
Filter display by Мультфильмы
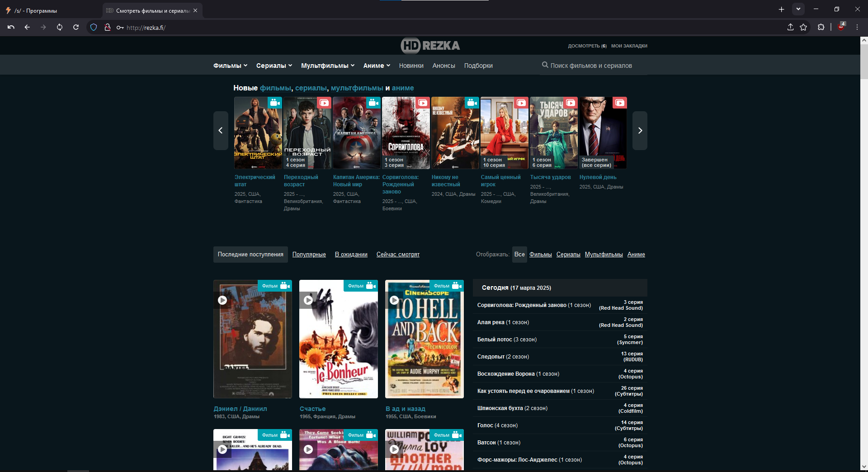click(604, 255)
